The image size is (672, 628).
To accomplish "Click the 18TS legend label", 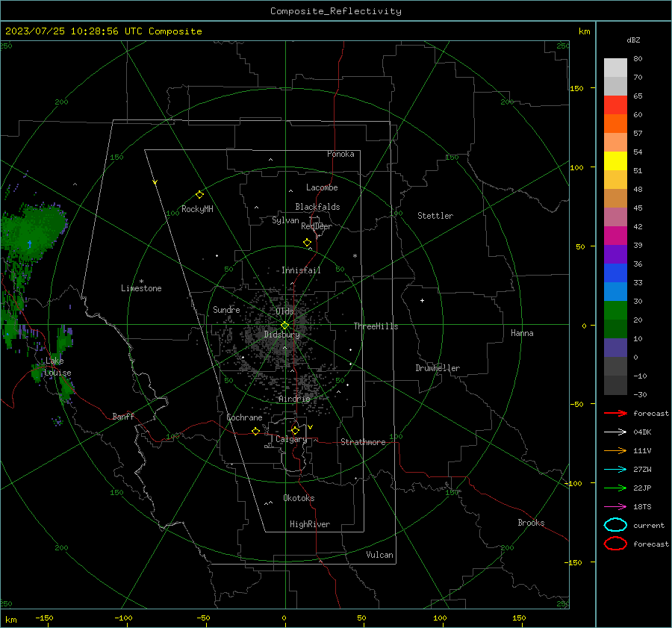I will (x=642, y=507).
